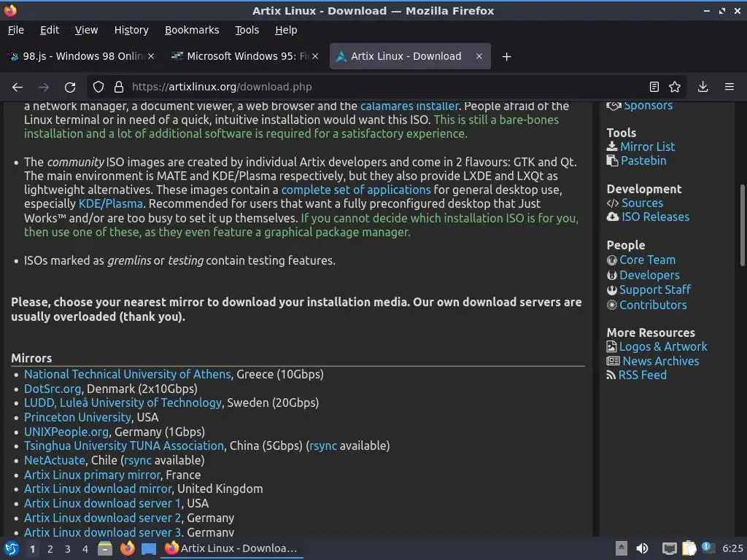
Task: Open the Mirror List link
Action: [x=648, y=147]
